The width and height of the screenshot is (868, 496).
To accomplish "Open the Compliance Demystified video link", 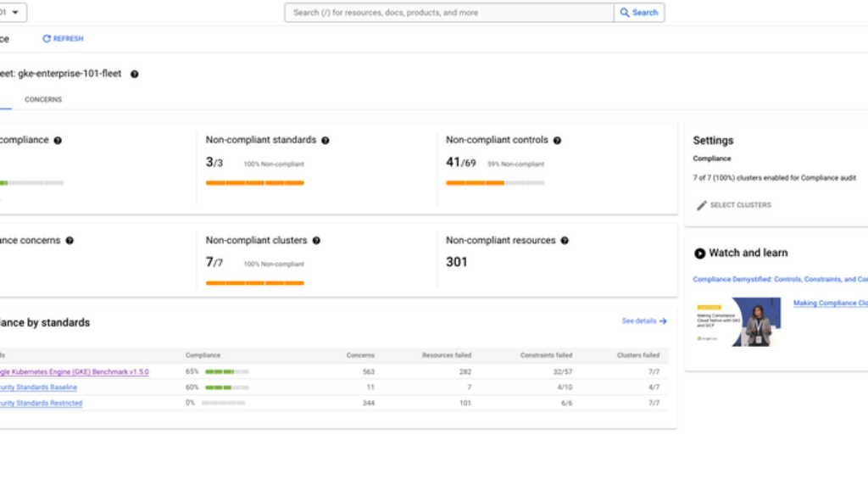I will coord(780,279).
